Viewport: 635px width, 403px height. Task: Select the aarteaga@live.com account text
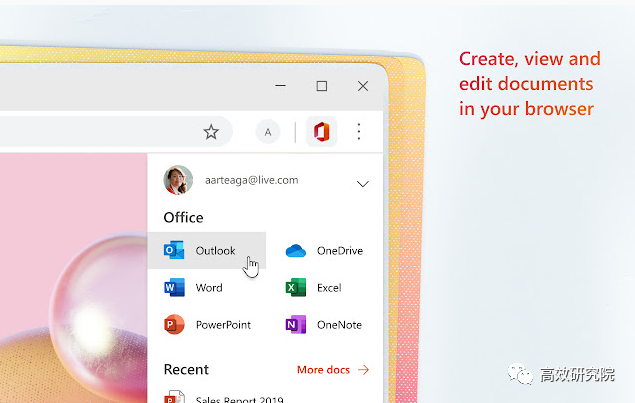click(x=251, y=180)
